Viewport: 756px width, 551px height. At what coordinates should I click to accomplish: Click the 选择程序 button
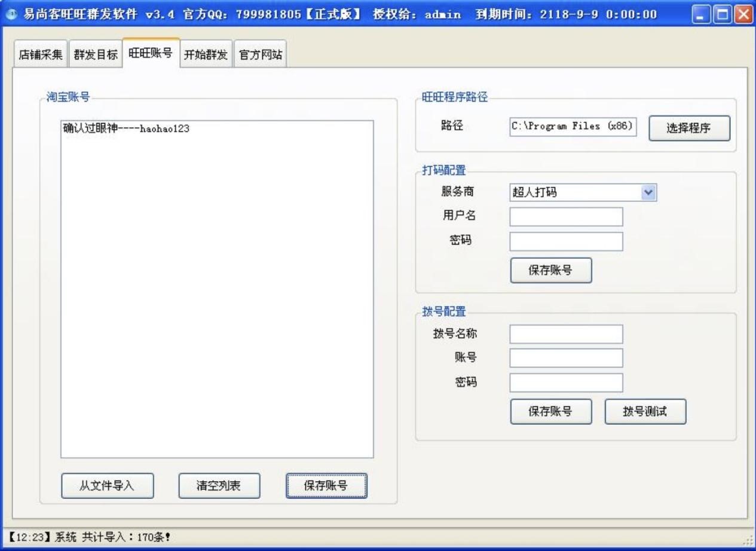point(689,128)
